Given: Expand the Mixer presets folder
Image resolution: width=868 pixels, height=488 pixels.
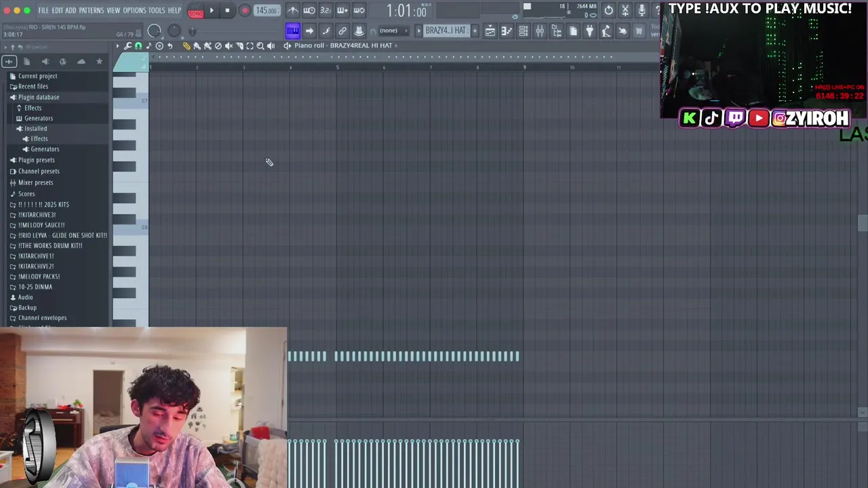Looking at the screenshot, I should 35,182.
